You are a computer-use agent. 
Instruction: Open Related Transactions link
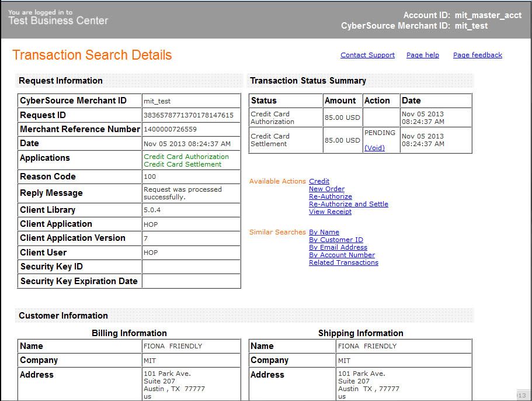pos(343,262)
